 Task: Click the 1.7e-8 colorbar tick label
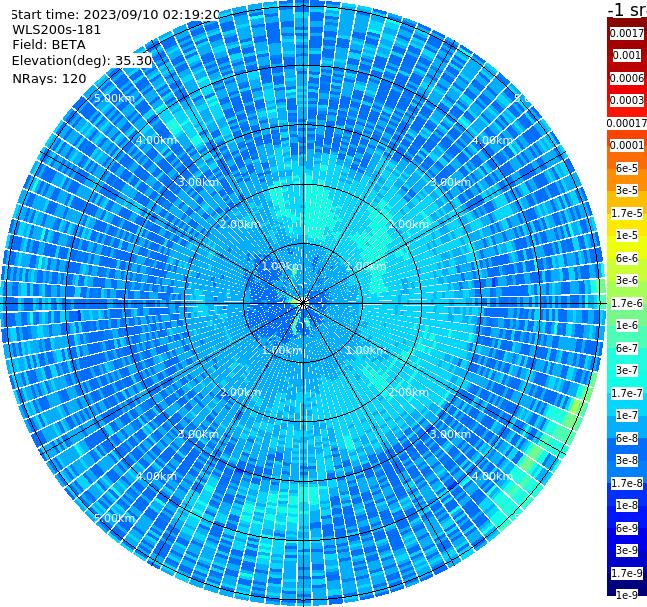(x=627, y=483)
